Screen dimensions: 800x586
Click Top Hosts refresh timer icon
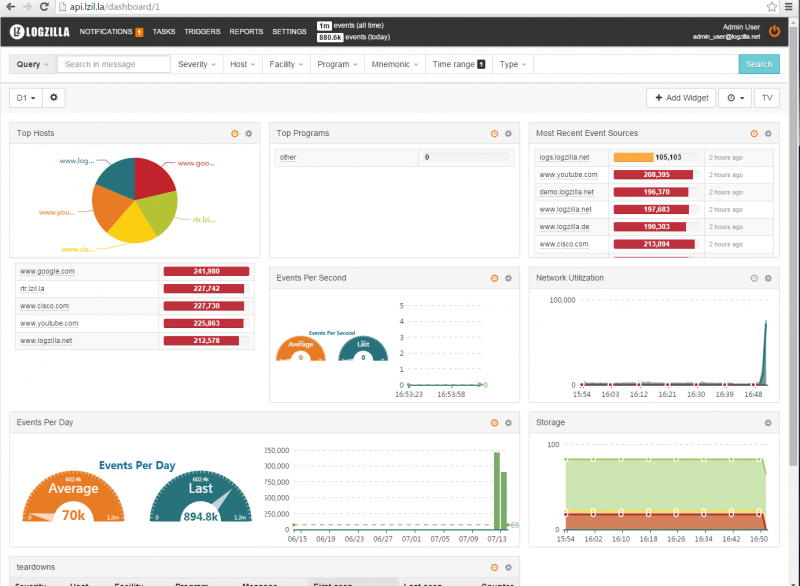pyautogui.click(x=235, y=134)
